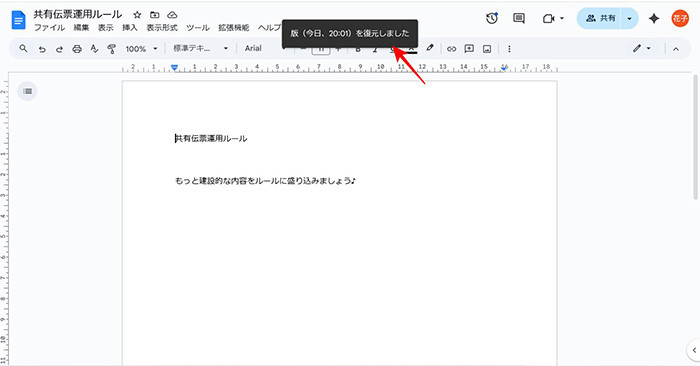This screenshot has height=366, width=700.
Task: Star the document 共有伝票運用ルール
Action: pos(138,15)
